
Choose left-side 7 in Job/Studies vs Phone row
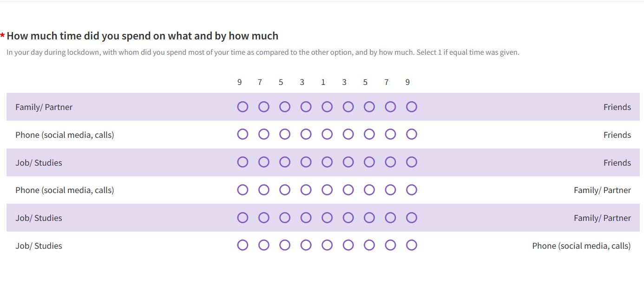click(264, 245)
